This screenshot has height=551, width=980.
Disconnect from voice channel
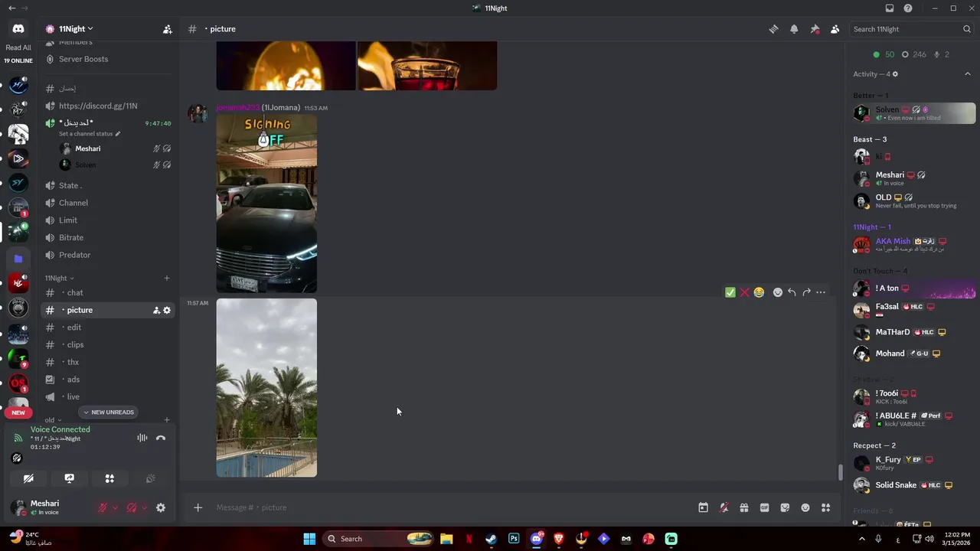point(161,438)
